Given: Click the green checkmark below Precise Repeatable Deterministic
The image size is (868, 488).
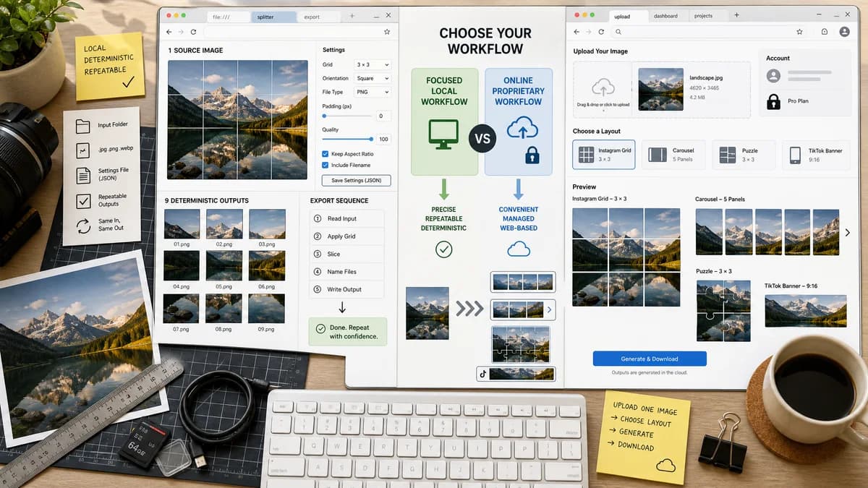Looking at the screenshot, I should 443,249.
